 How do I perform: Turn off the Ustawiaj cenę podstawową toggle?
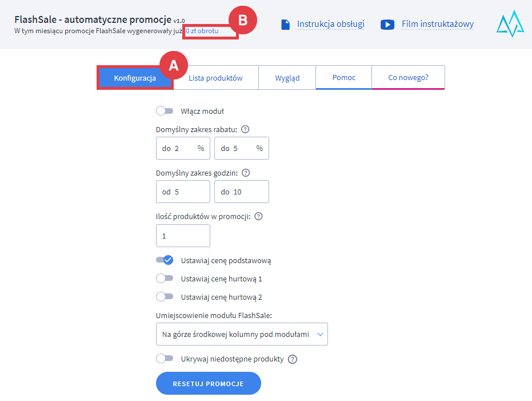pyautogui.click(x=165, y=260)
